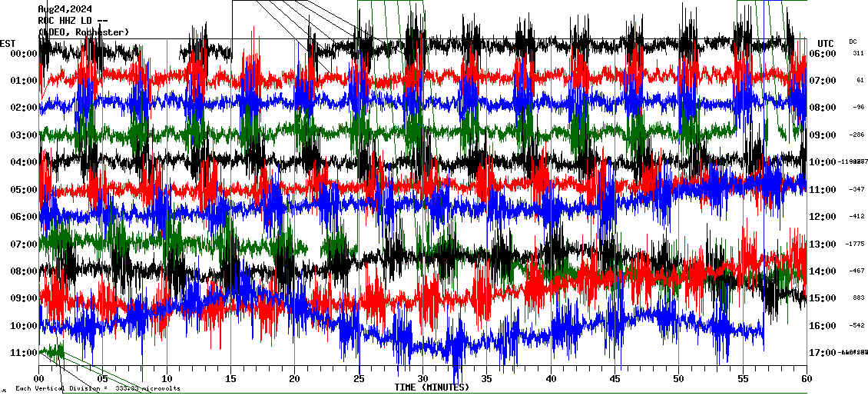Click the UTC time zone label
This screenshot has width=868, height=399.
coord(825,43)
